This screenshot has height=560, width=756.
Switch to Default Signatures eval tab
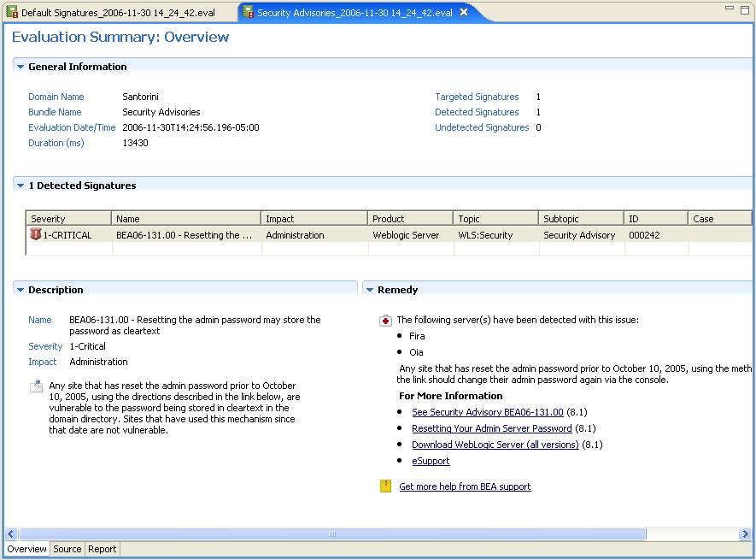click(x=118, y=13)
